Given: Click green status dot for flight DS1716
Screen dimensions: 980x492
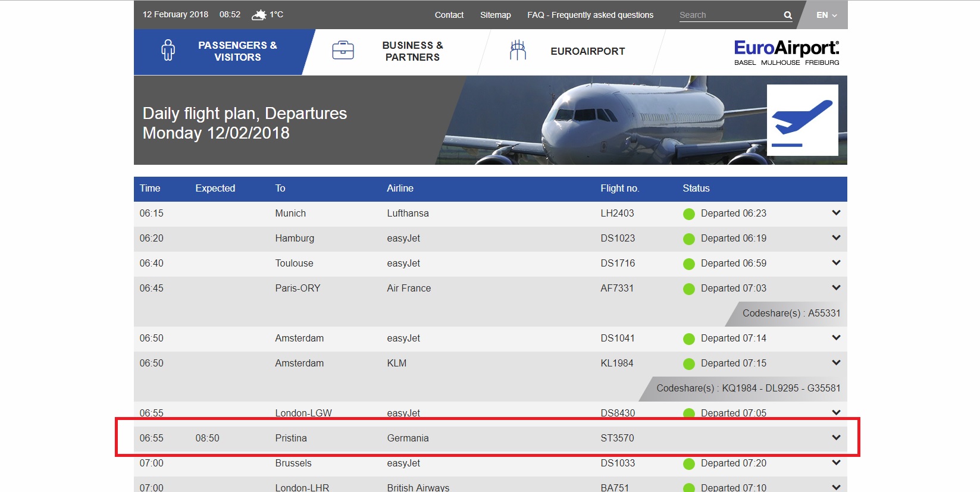Looking at the screenshot, I should (x=689, y=264).
